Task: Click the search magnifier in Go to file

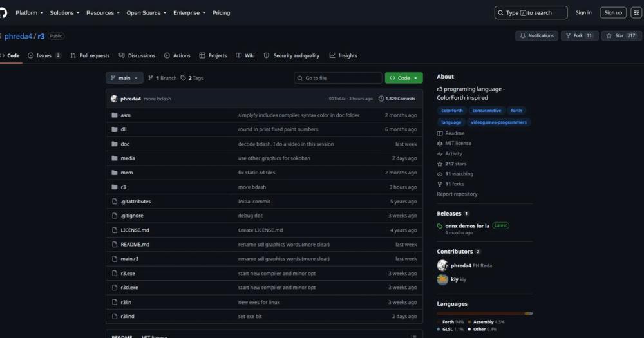Action: click(300, 78)
